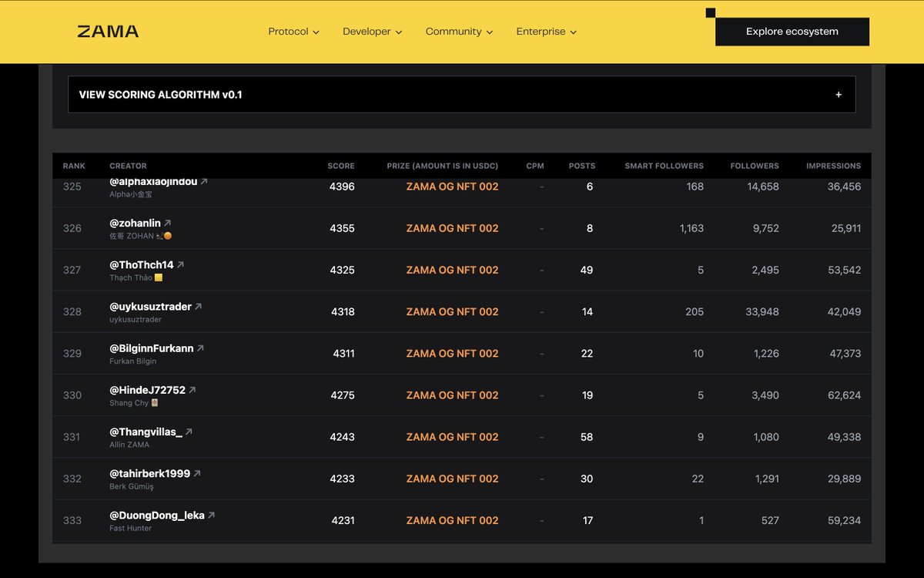Click posts count 58
The height and width of the screenshot is (578, 924).
coord(587,436)
